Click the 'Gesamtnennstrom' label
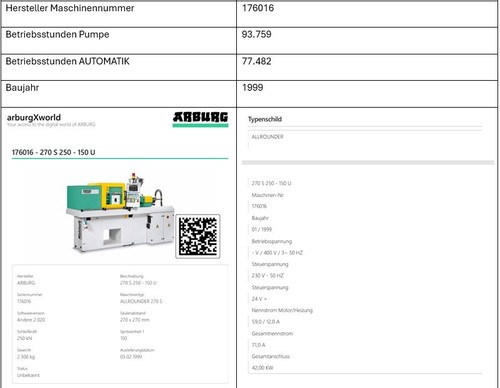This screenshot has height=388, width=500. 272,333
